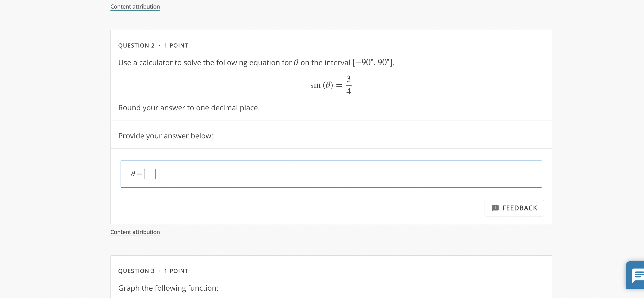Viewport: 644px width, 298px height.
Task: Open the top Content attribution link
Action: 135,6
